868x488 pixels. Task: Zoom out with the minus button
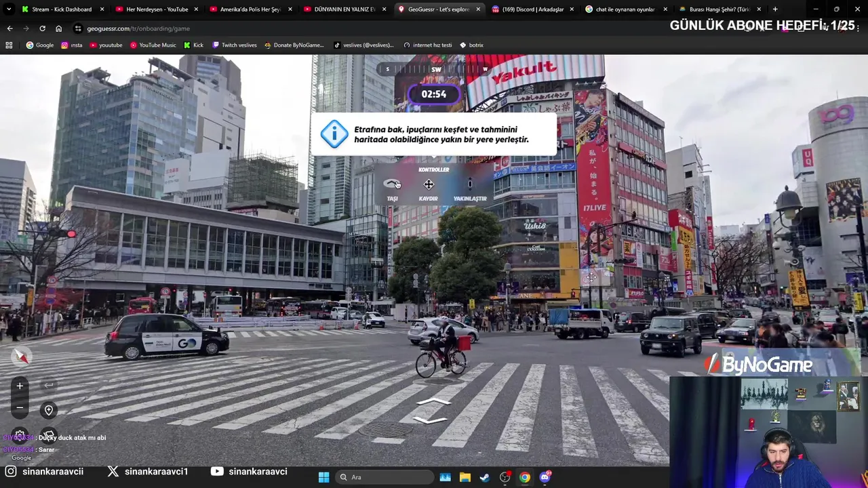pyautogui.click(x=20, y=407)
